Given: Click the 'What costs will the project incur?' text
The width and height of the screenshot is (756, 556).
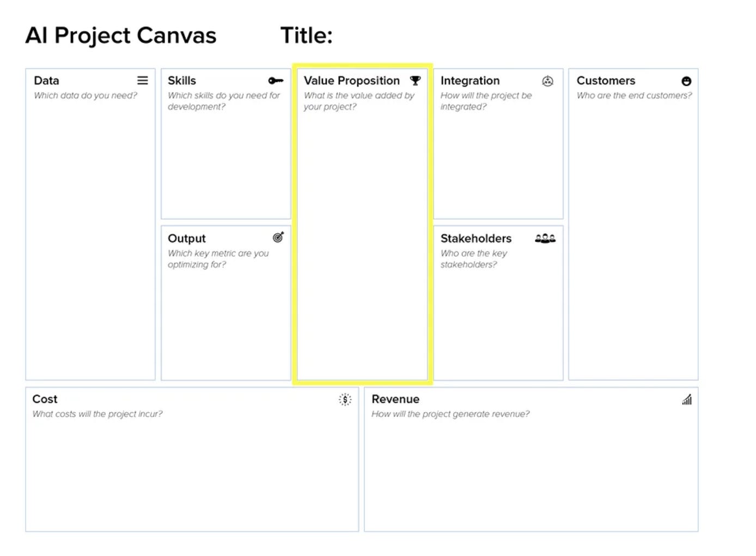Looking at the screenshot, I should pos(97,414).
